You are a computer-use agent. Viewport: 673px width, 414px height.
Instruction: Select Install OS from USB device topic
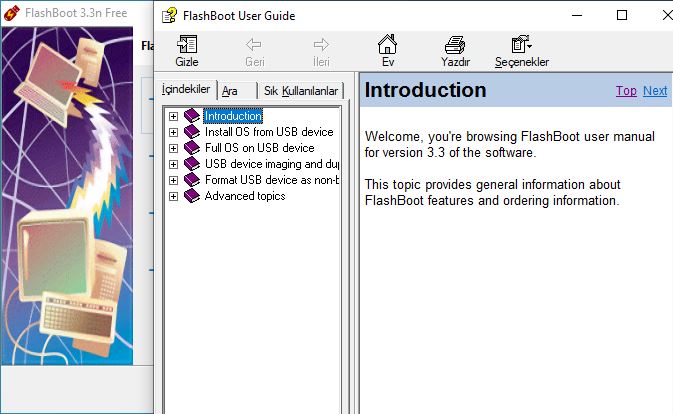(269, 132)
